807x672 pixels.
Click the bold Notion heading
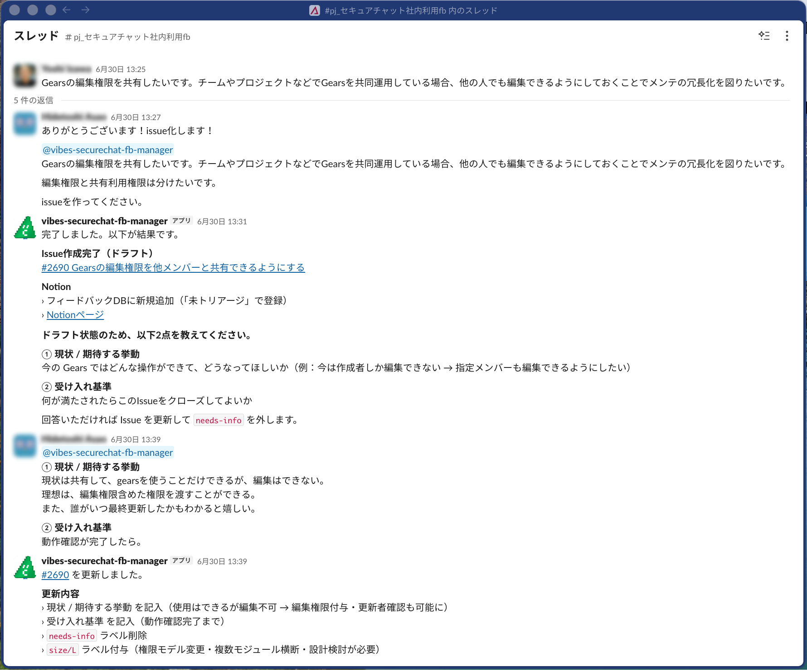click(x=56, y=287)
